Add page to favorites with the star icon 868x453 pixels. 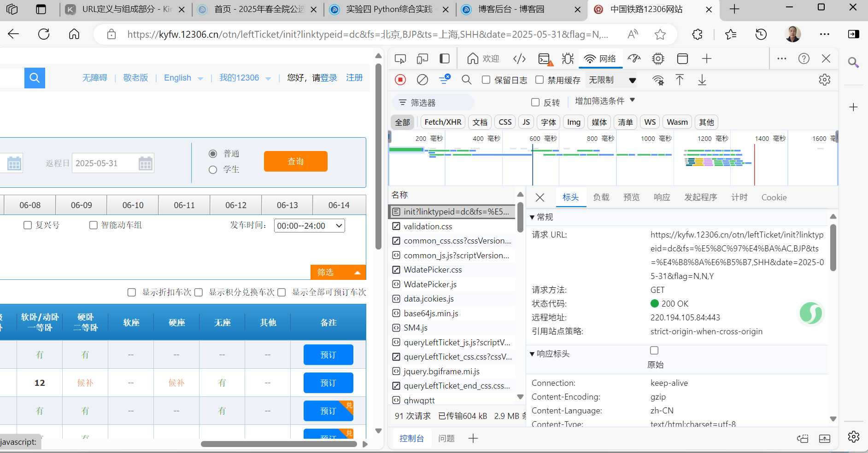pos(660,34)
